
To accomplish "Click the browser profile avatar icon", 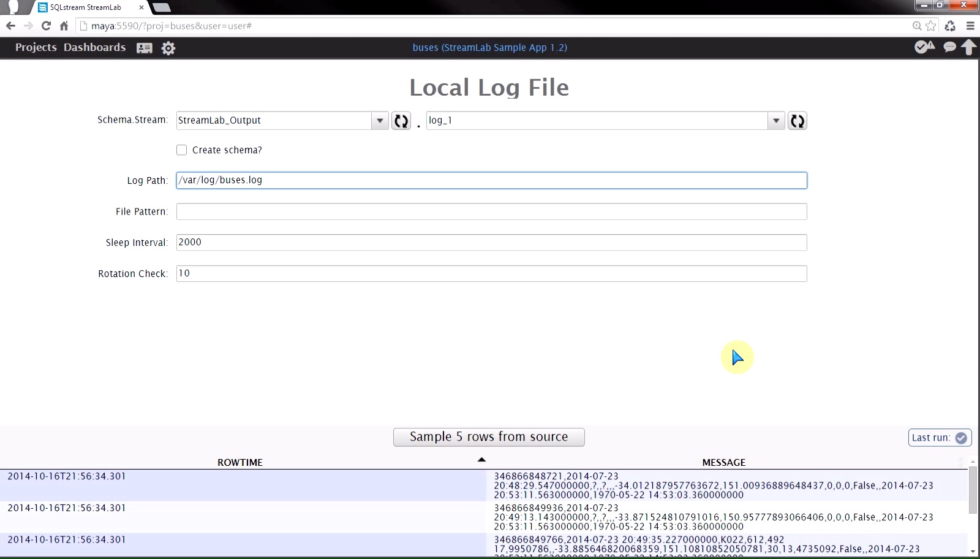I will pyautogui.click(x=13, y=7).
